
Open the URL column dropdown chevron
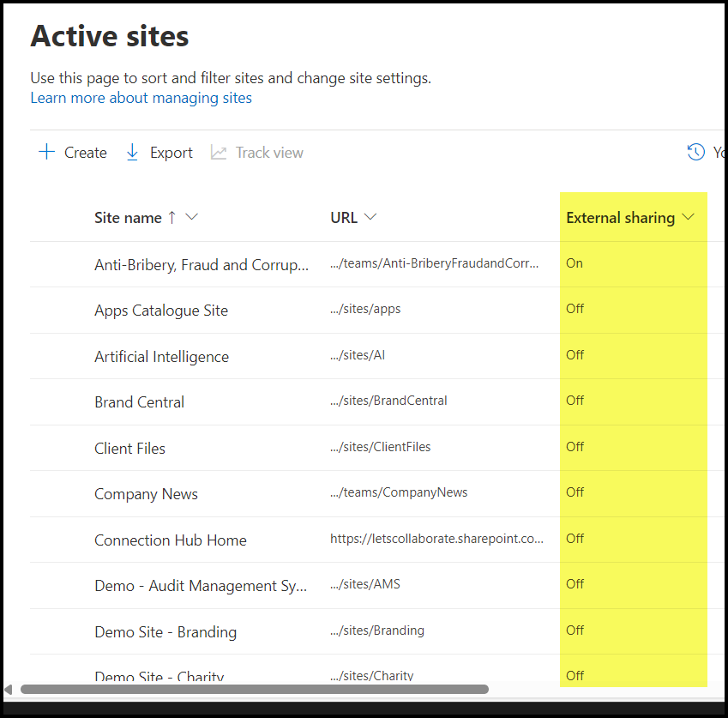coord(370,217)
